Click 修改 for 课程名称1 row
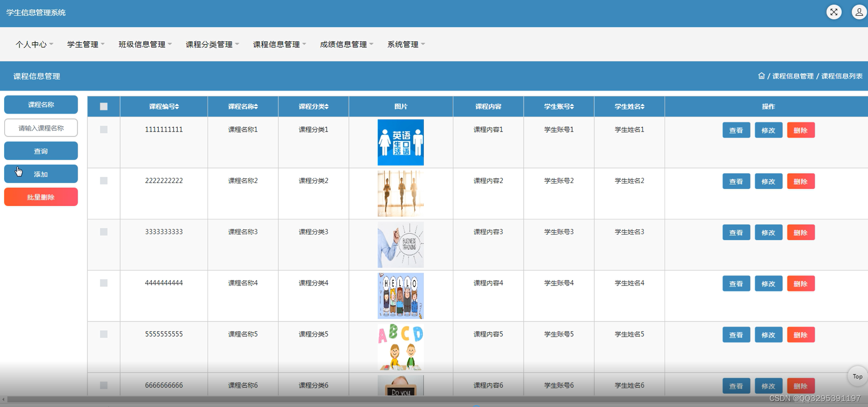The width and height of the screenshot is (868, 407). pos(768,130)
